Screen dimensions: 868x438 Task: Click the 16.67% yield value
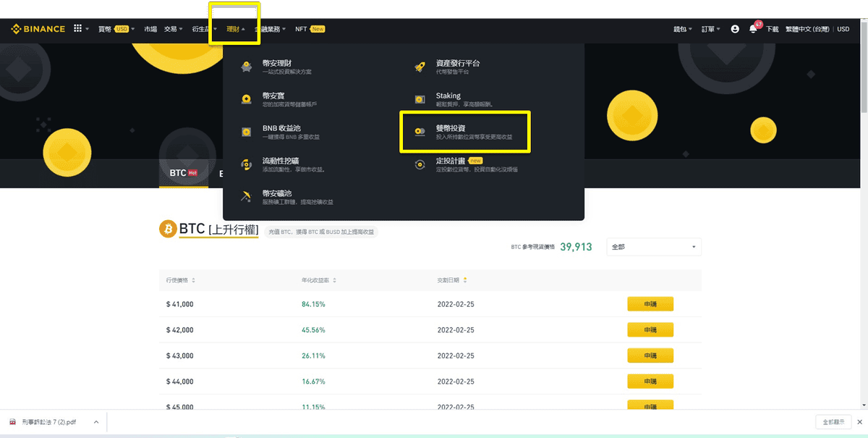coord(313,381)
